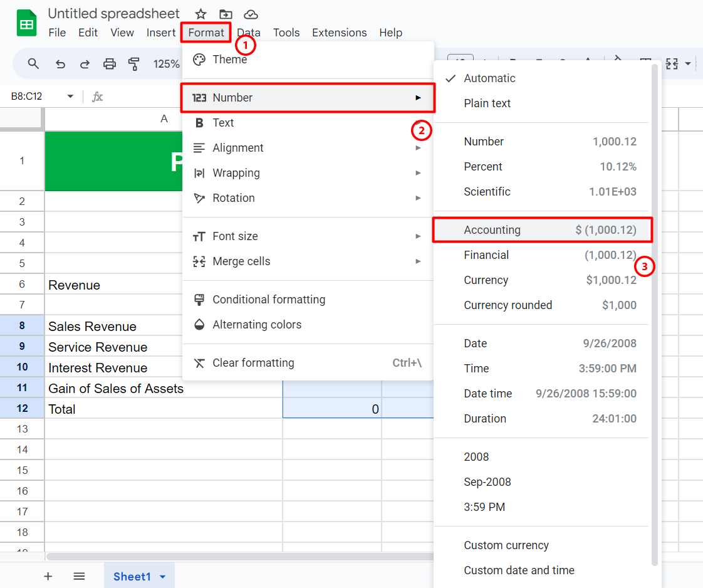
Task: Apply the Accounting format
Action: tap(542, 230)
